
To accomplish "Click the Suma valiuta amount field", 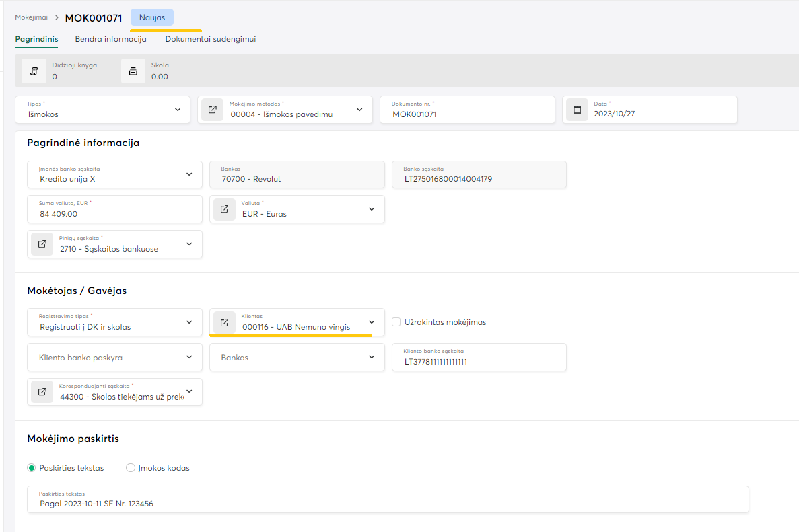I will (114, 213).
